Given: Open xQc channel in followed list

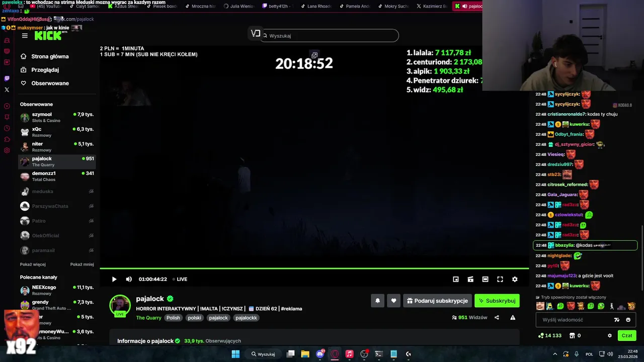Looking at the screenshot, I should [x=57, y=132].
